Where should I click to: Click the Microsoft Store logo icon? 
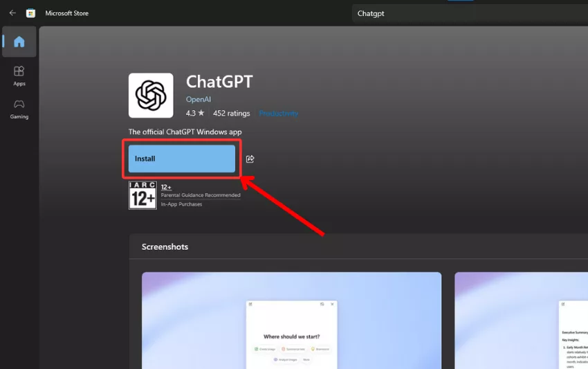click(30, 13)
